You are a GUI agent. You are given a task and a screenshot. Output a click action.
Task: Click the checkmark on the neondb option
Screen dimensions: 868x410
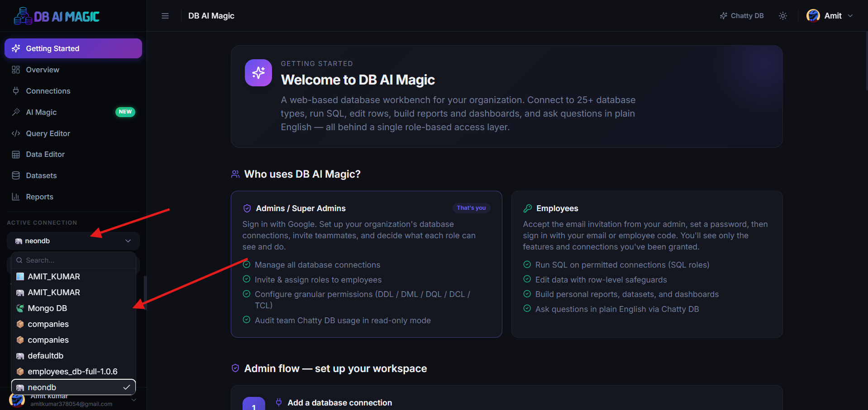click(127, 387)
